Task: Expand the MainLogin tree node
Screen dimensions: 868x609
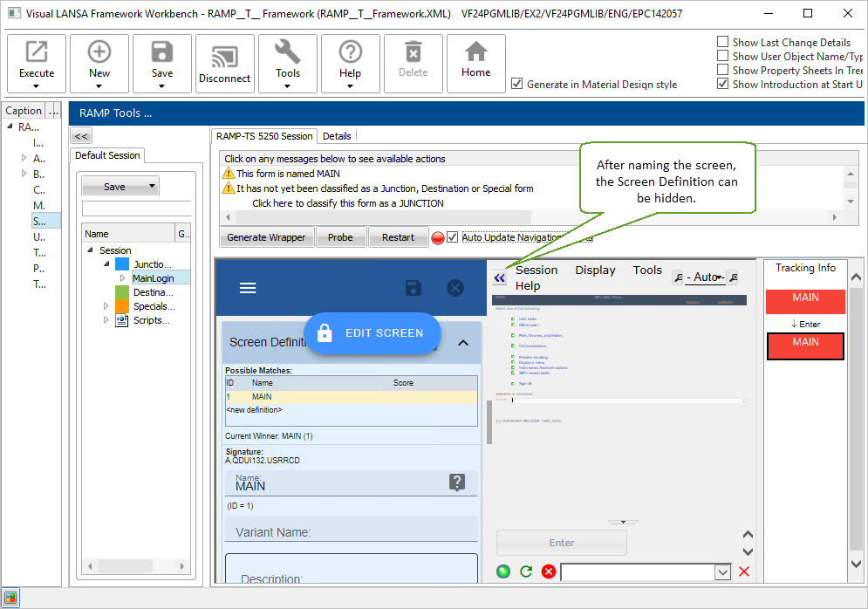Action: coord(123,278)
